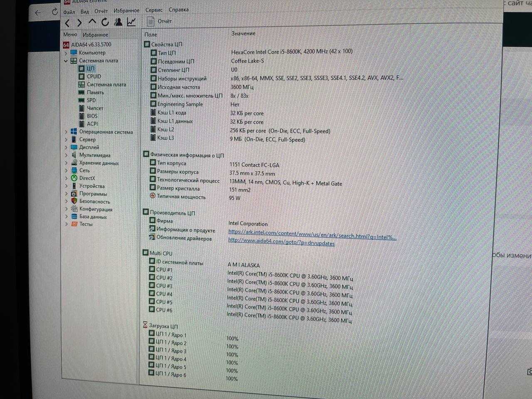This screenshot has height=399, width=532.
Task: Click the Поле column header
Action: (x=151, y=35)
